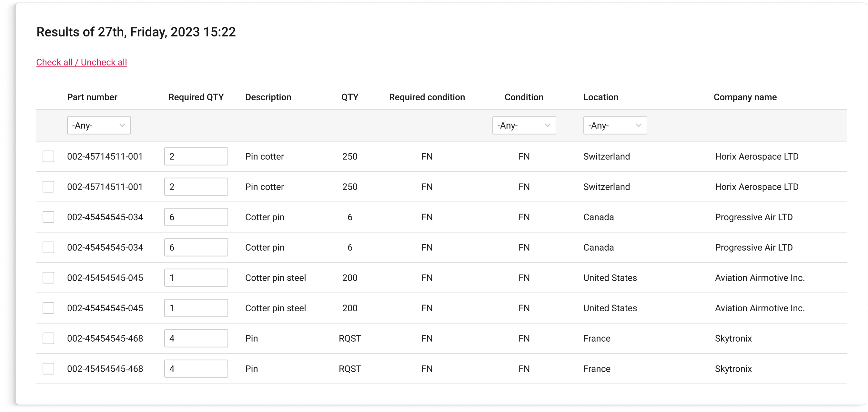Select the first Progressive Air LTD row checkbox
This screenshot has height=412, width=868.
[48, 217]
